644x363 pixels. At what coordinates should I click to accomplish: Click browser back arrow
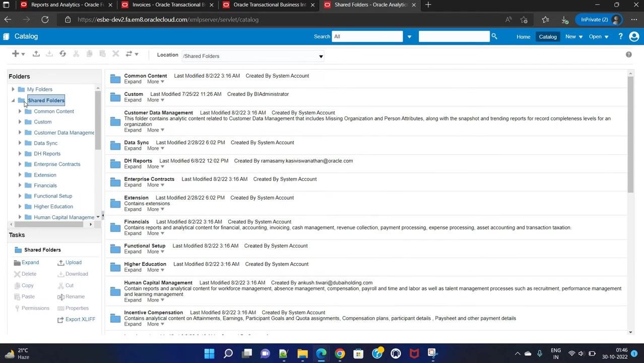8,20
